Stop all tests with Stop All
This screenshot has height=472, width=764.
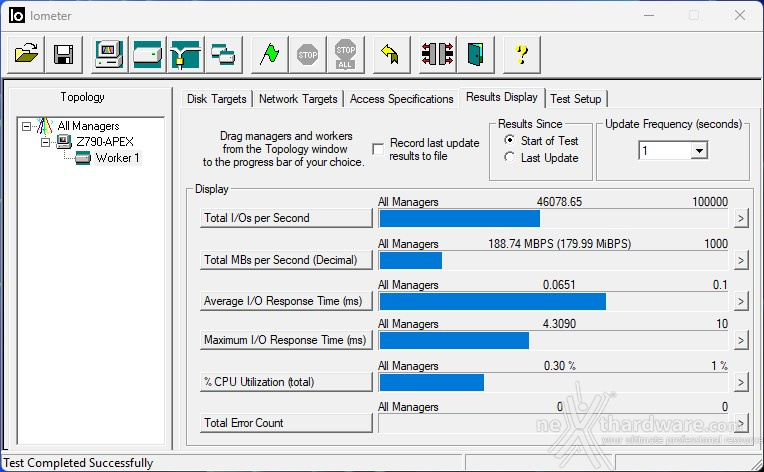pos(345,54)
